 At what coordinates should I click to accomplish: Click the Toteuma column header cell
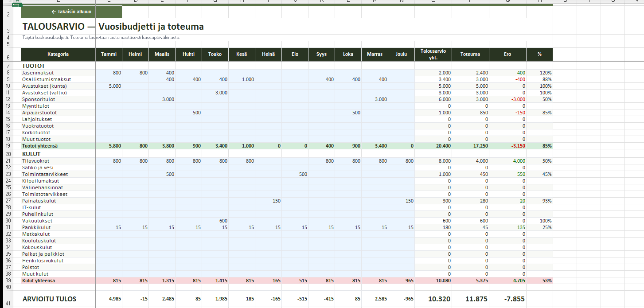470,54
